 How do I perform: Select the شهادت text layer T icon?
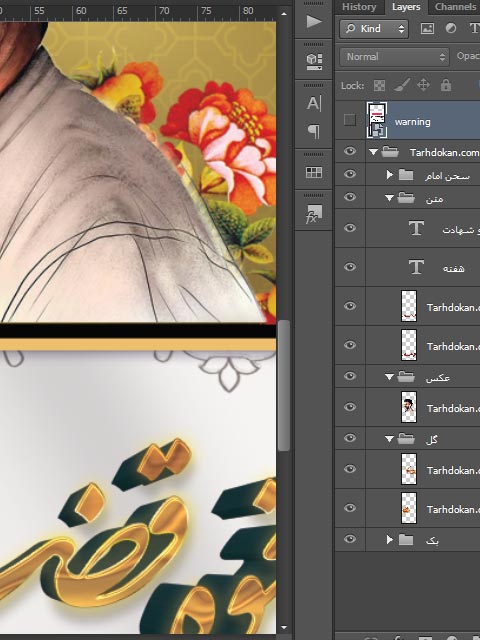click(x=416, y=228)
